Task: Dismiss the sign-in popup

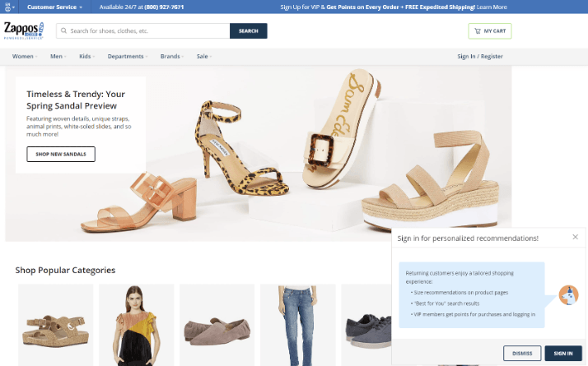Action: pyautogui.click(x=522, y=354)
